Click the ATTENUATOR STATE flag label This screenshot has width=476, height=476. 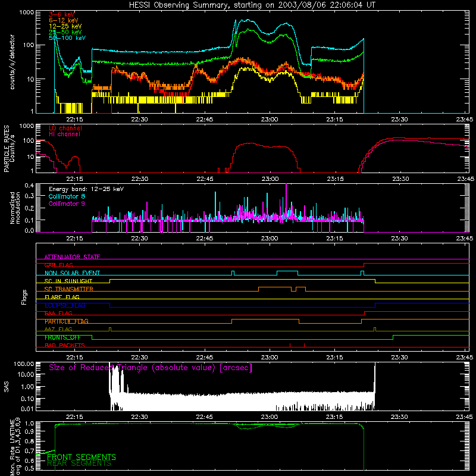pyautogui.click(x=72, y=257)
